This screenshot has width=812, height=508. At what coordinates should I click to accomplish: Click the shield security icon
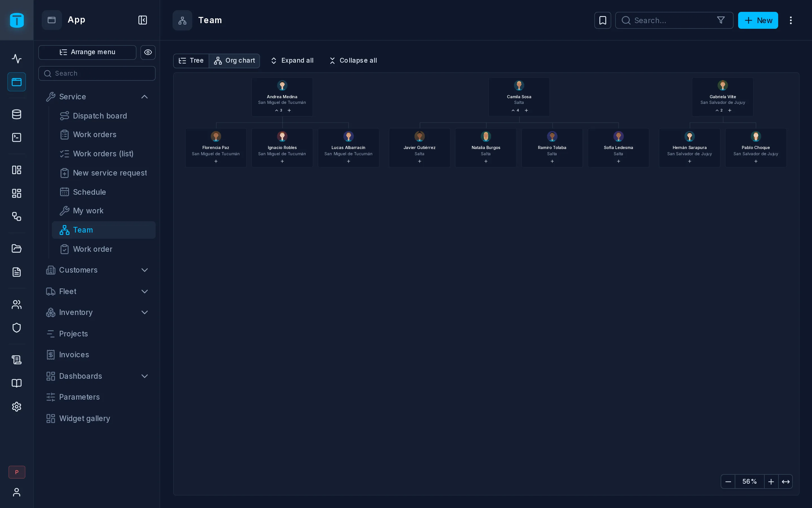click(16, 328)
